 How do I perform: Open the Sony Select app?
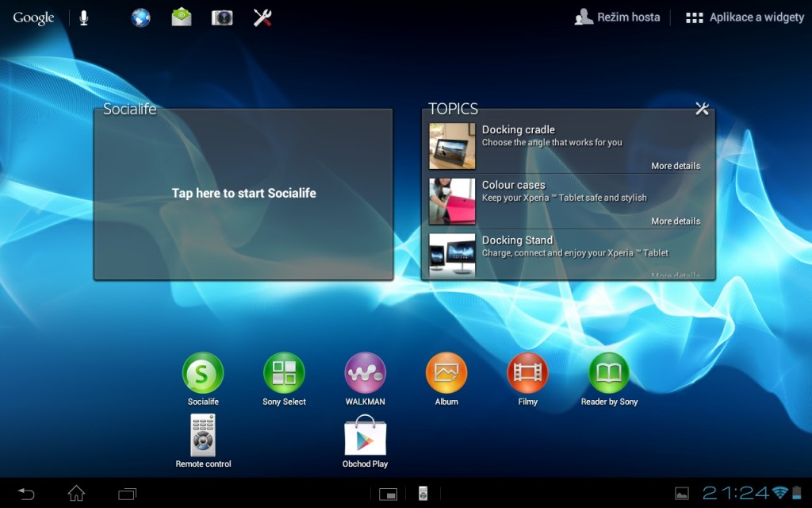tap(285, 379)
